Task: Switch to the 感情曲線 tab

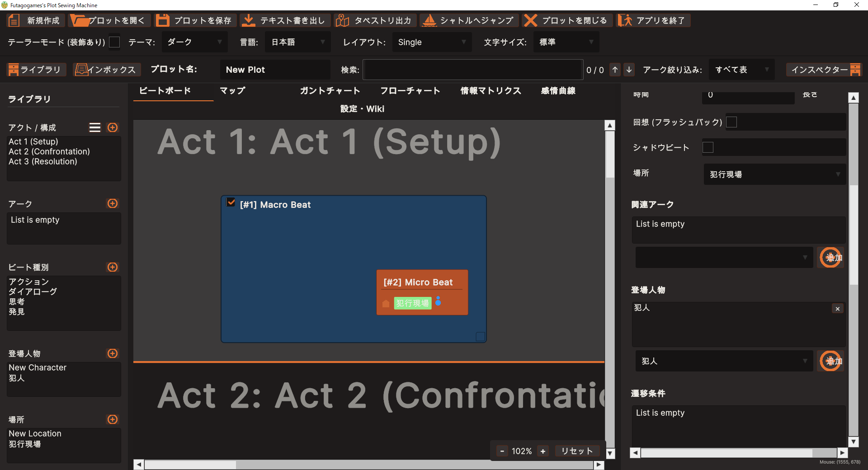Action: (x=558, y=90)
